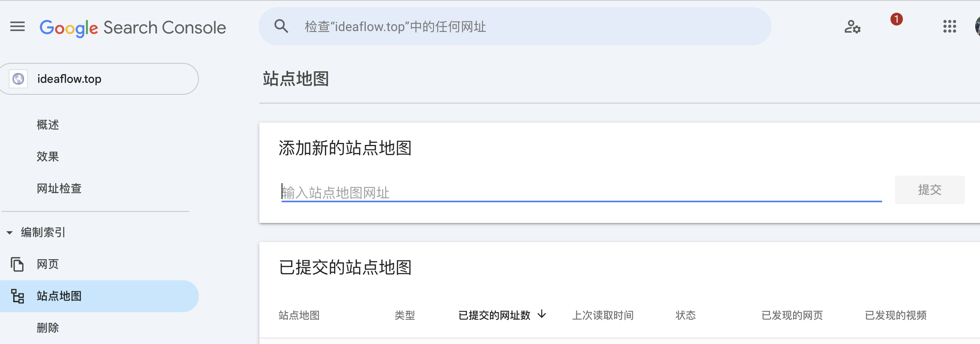Viewport: 980px width, 344px height.
Task: Click the URL inspection search box
Action: pos(515,26)
